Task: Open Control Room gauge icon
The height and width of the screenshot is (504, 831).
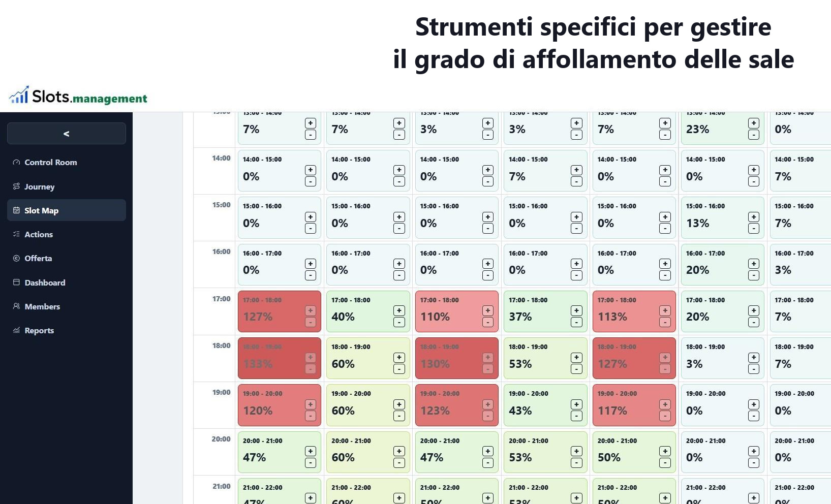Action: click(16, 163)
